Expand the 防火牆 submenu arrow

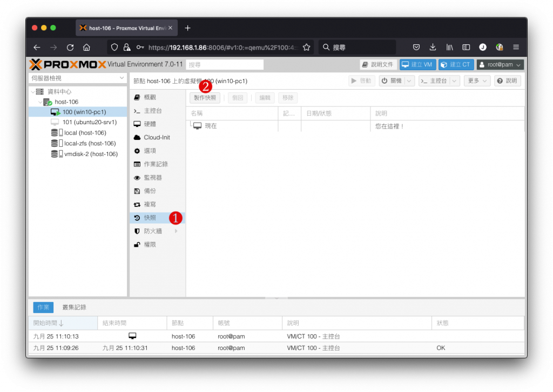(x=176, y=231)
